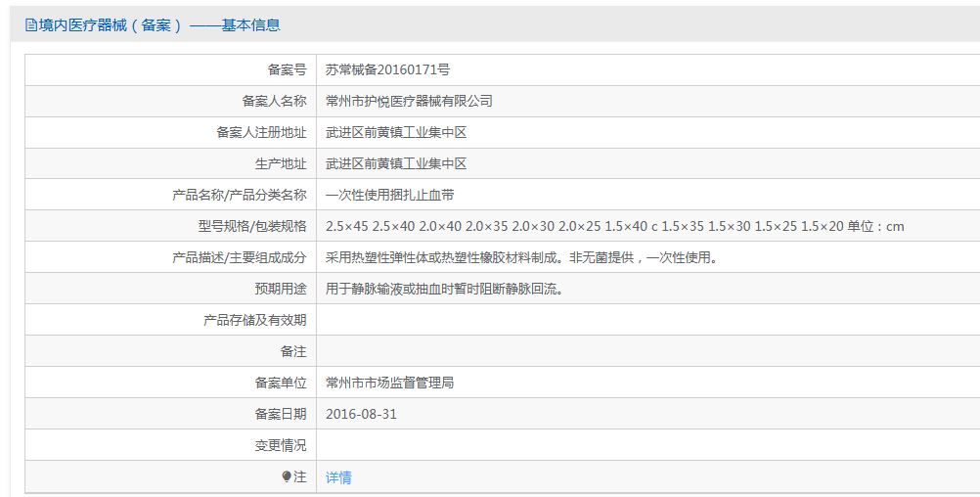Select product name 一次性使用捆扎止血带
Image resolution: width=980 pixels, height=497 pixels.
tap(390, 195)
